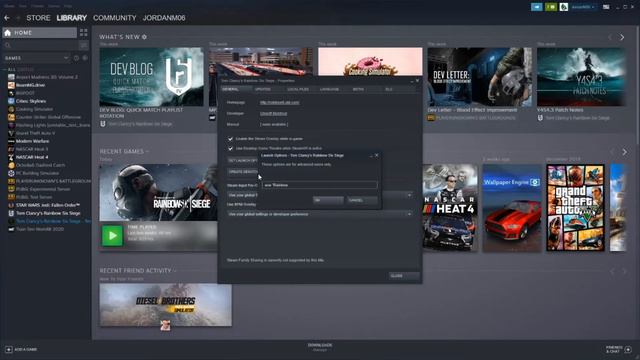Open Dev Blog Quick Match news card
This screenshot has width=640, height=360.
151,77
